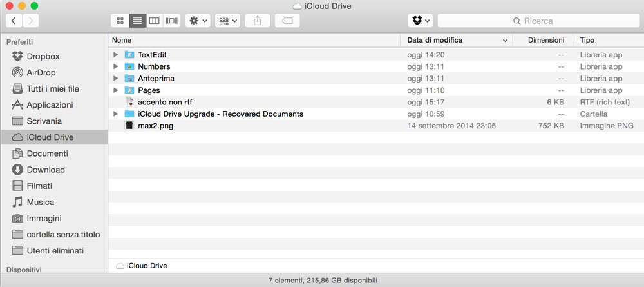This screenshot has width=644, height=287.
Task: Click the Pages folder icon
Action: (129, 90)
